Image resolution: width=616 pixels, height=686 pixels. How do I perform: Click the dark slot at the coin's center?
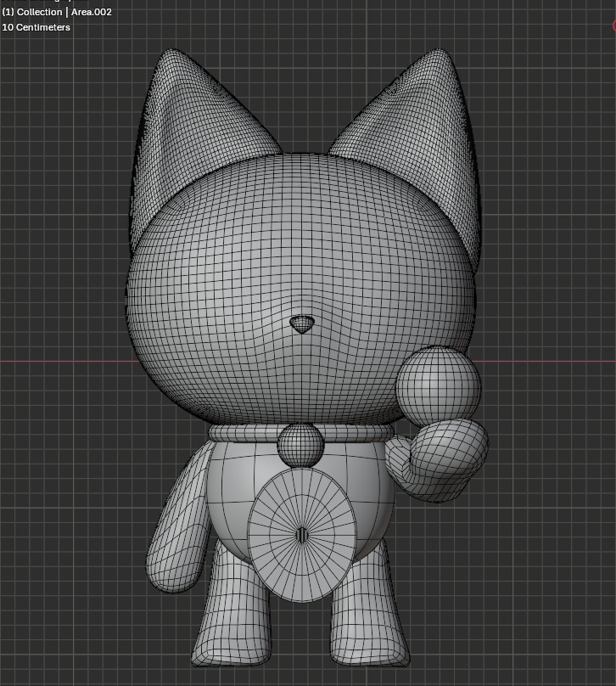[x=302, y=535]
